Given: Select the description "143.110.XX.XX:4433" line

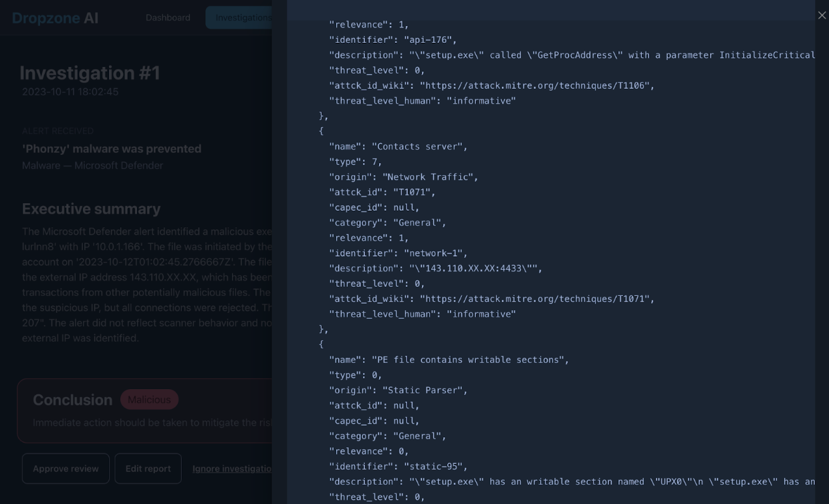Looking at the screenshot, I should point(436,269).
